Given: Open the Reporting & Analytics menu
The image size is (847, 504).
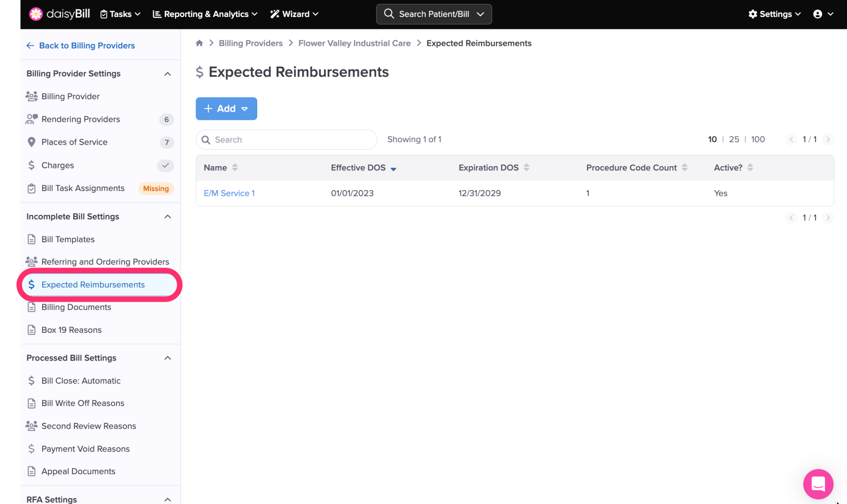Looking at the screenshot, I should [x=205, y=14].
